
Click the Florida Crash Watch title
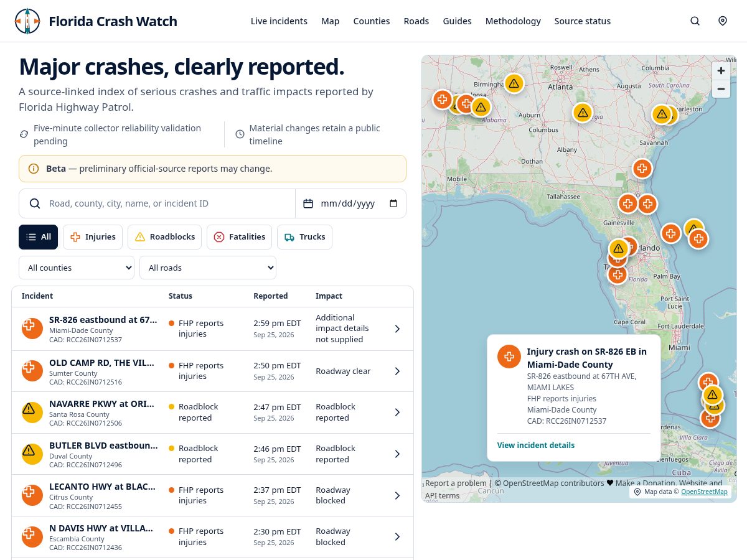pyautogui.click(x=113, y=21)
